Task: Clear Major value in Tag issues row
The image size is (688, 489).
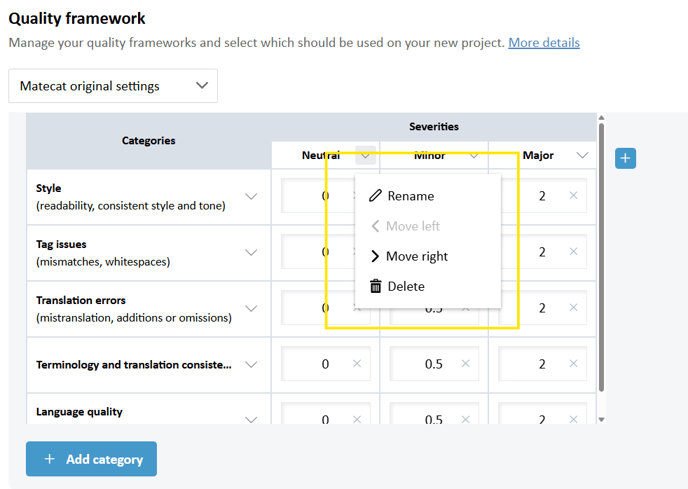Action: tap(573, 252)
